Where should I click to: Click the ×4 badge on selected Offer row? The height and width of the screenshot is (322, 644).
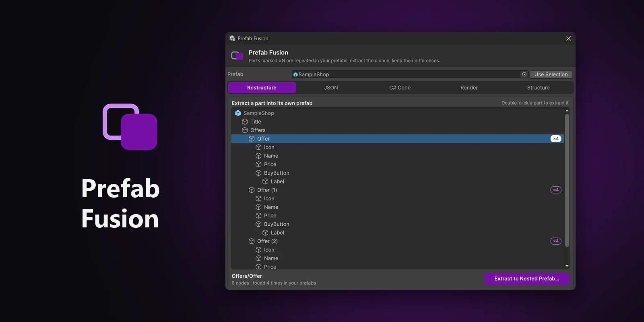(x=556, y=138)
